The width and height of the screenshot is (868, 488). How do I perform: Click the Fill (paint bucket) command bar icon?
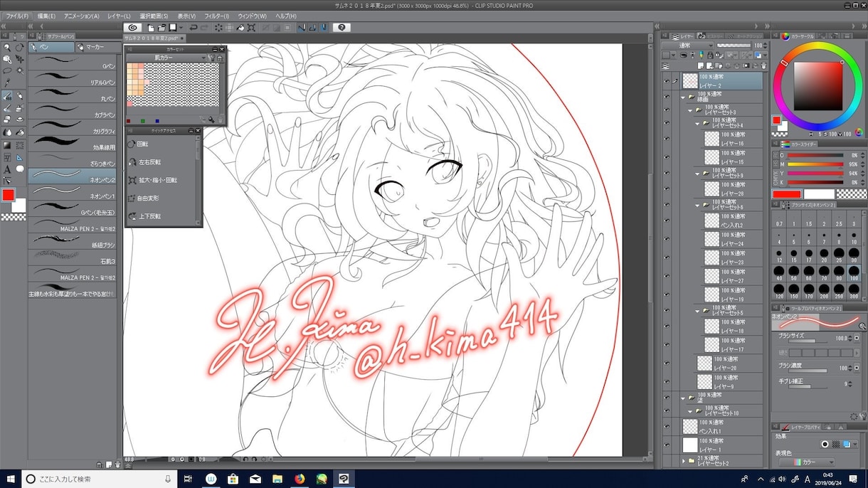tap(240, 28)
